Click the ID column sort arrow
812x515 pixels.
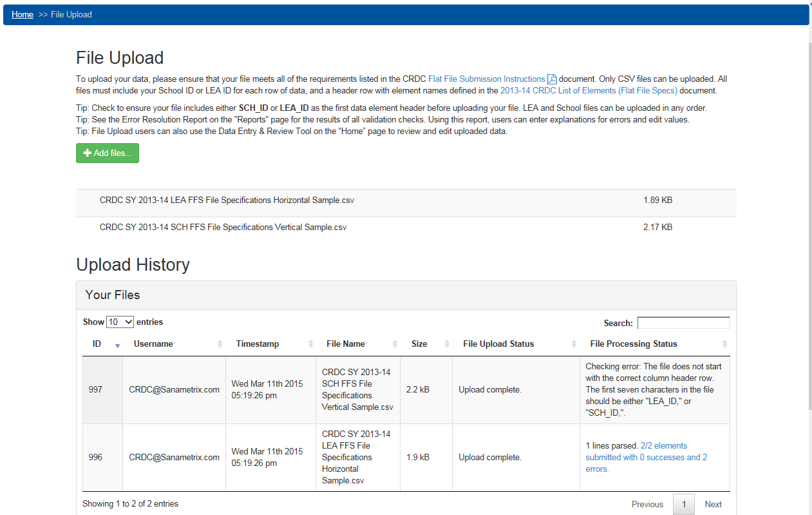pyautogui.click(x=117, y=345)
